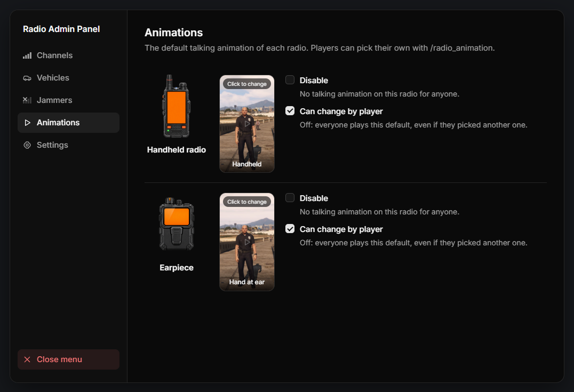Uncheck Can change by player for Handheld radio
574x392 pixels.
tap(290, 111)
